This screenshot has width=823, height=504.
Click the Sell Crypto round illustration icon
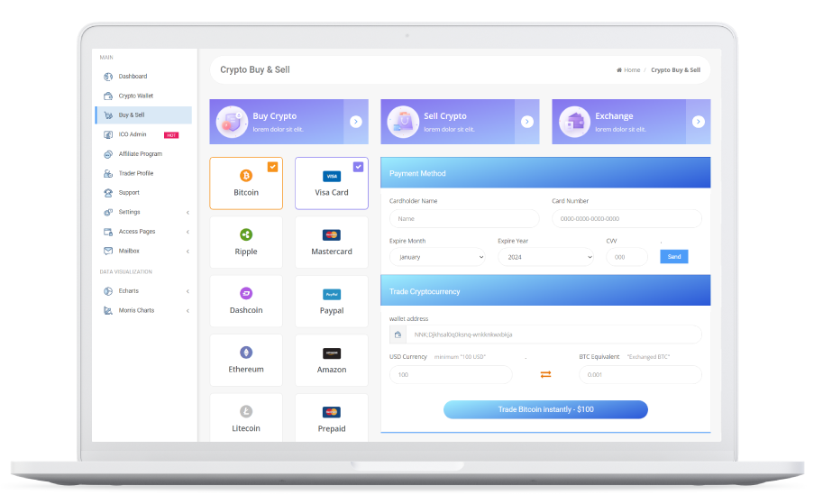[x=403, y=122]
